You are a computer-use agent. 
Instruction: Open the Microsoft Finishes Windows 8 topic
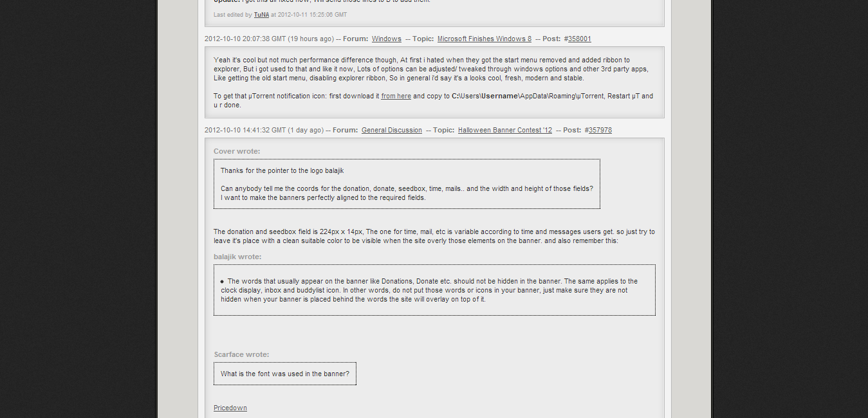coord(485,39)
